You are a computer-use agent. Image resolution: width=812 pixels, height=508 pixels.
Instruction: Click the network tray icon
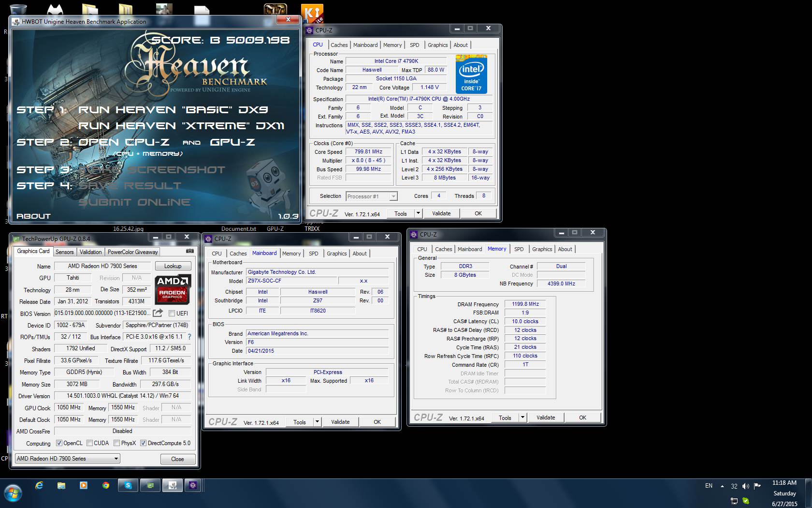point(734,501)
